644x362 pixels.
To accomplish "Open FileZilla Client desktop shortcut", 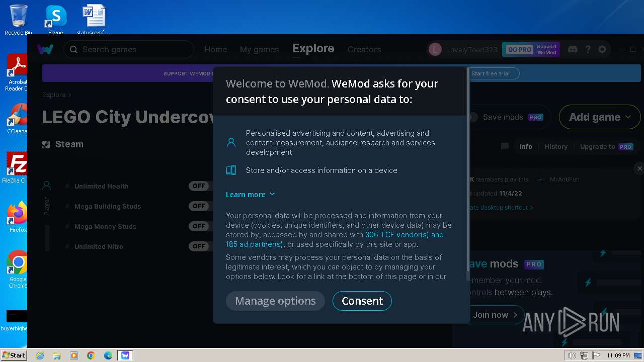I will click(17, 167).
